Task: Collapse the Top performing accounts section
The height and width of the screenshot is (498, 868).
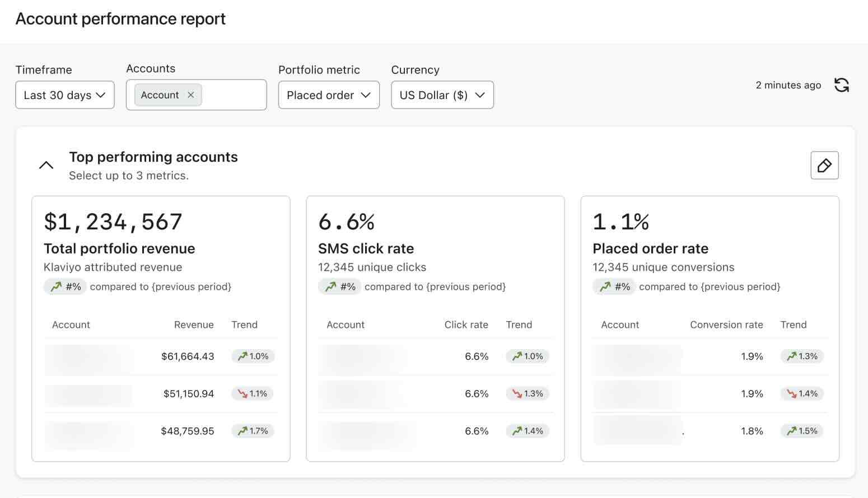Action: (46, 165)
